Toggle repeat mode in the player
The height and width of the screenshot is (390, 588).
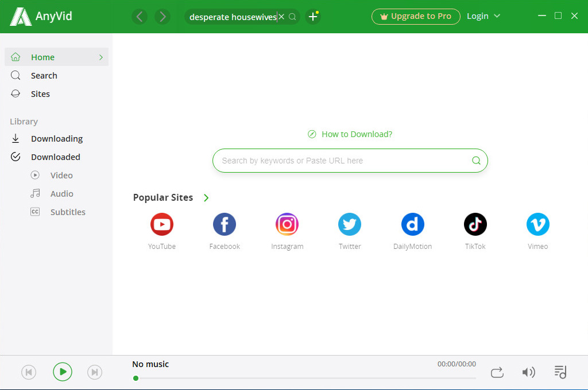tap(497, 372)
